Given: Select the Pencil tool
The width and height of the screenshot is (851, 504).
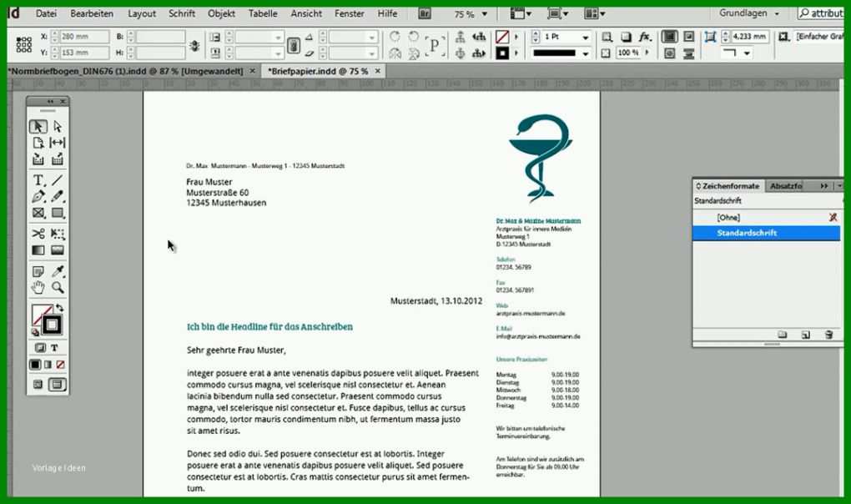Looking at the screenshot, I should click(58, 196).
